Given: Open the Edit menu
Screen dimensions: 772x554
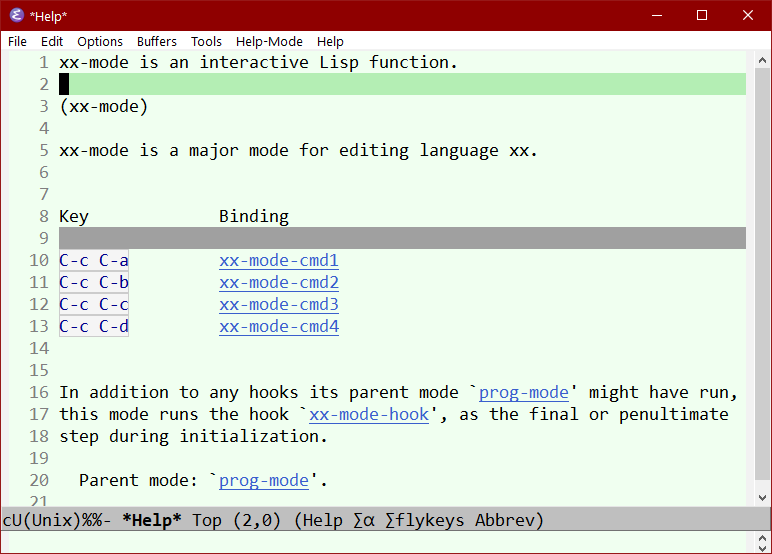Looking at the screenshot, I should [52, 41].
